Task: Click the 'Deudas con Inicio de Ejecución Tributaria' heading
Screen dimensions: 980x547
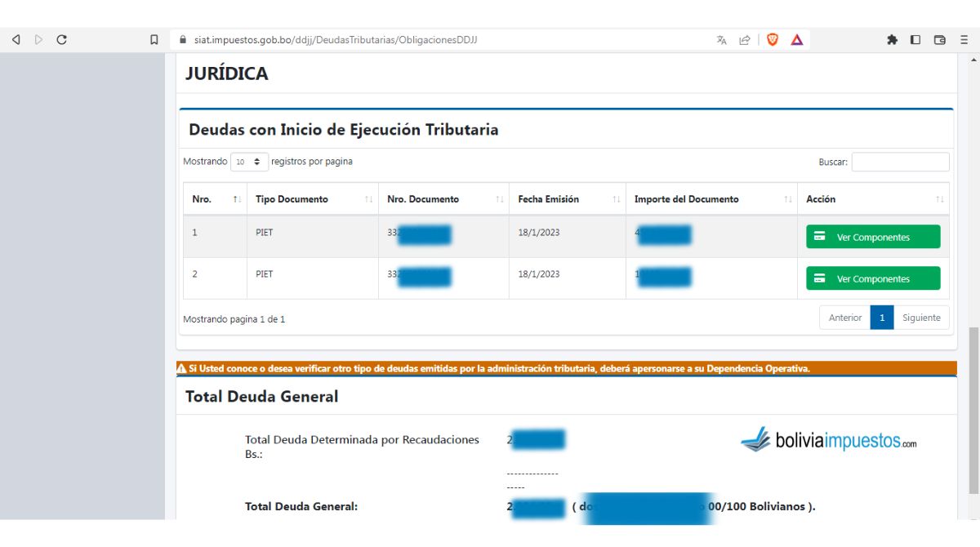Action: [x=344, y=130]
